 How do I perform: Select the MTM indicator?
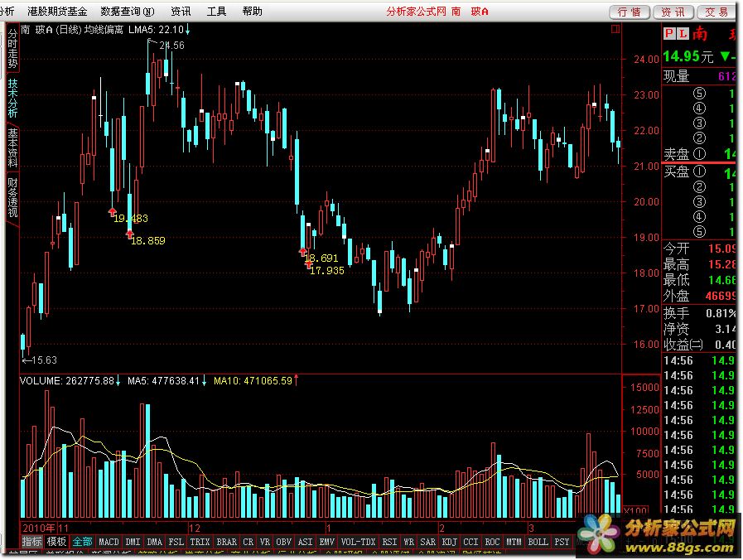514,542
